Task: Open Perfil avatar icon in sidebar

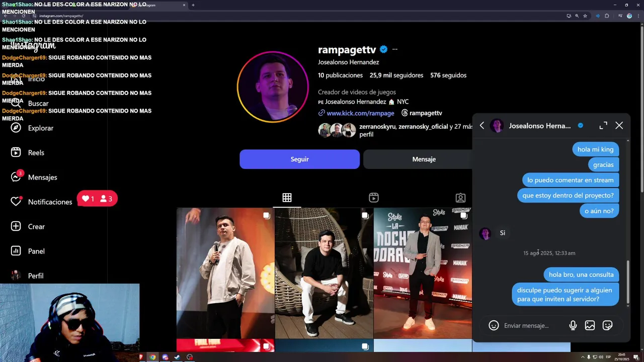Action: [16, 276]
